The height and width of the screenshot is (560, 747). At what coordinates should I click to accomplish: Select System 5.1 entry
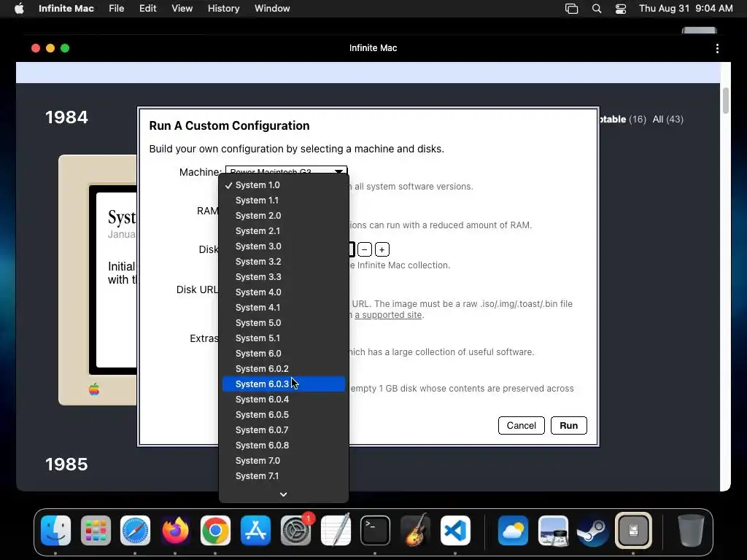(x=284, y=338)
